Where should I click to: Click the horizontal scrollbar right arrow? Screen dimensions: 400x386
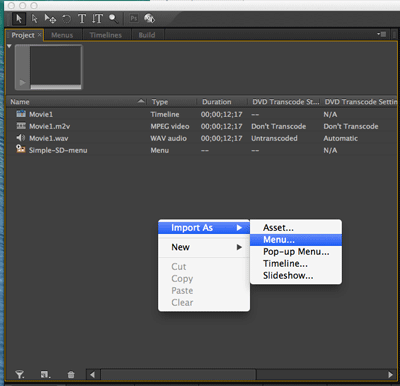coord(390,375)
